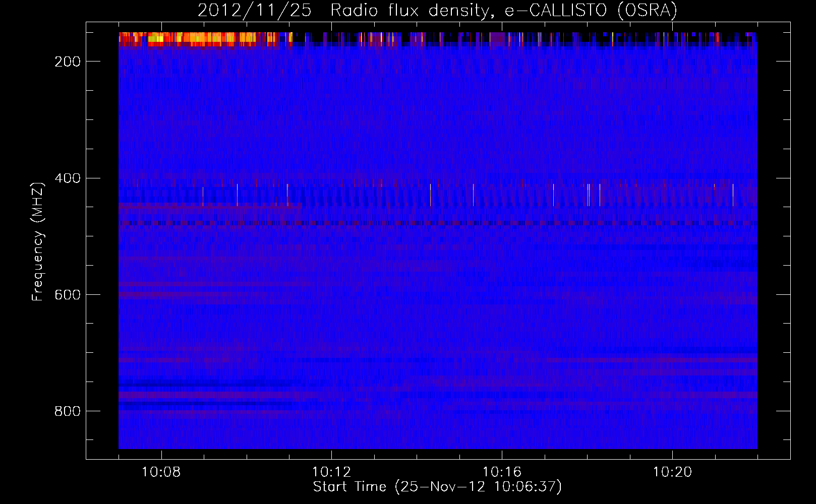Click the 400 frequency tick label
Screen dimensions: 816x504
point(68,178)
